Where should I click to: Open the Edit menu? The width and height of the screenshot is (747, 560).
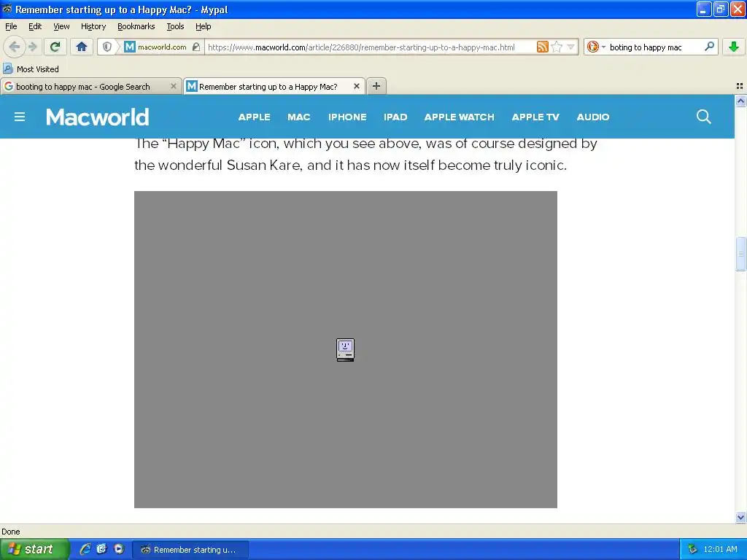coord(35,26)
